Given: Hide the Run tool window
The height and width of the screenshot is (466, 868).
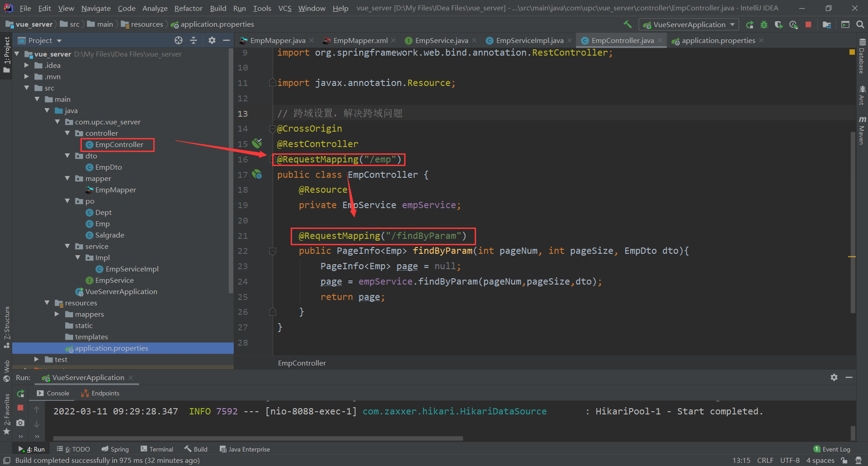Looking at the screenshot, I should [x=849, y=377].
